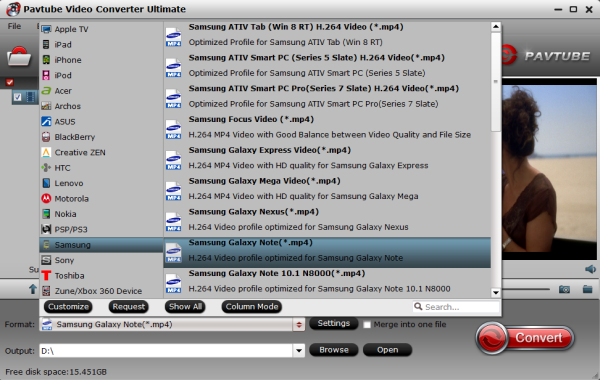Uncheck the red select-all checkbox
600x380 pixels.
tap(10, 82)
